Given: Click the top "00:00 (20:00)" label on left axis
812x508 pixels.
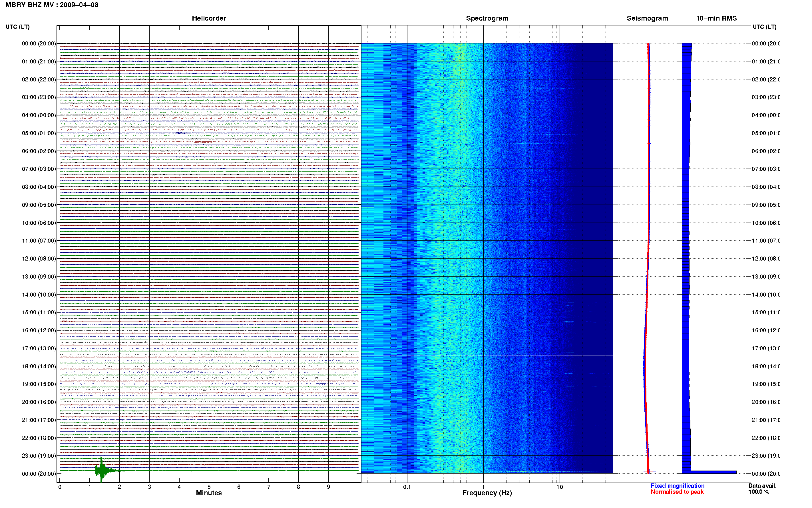Looking at the screenshot, I should click(x=39, y=43).
